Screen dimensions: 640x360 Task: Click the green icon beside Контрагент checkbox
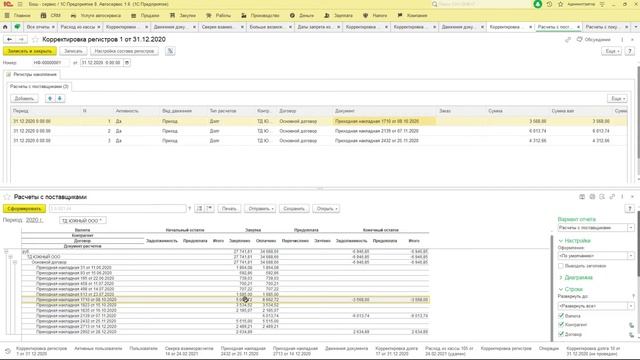pyautogui.click(x=631, y=325)
